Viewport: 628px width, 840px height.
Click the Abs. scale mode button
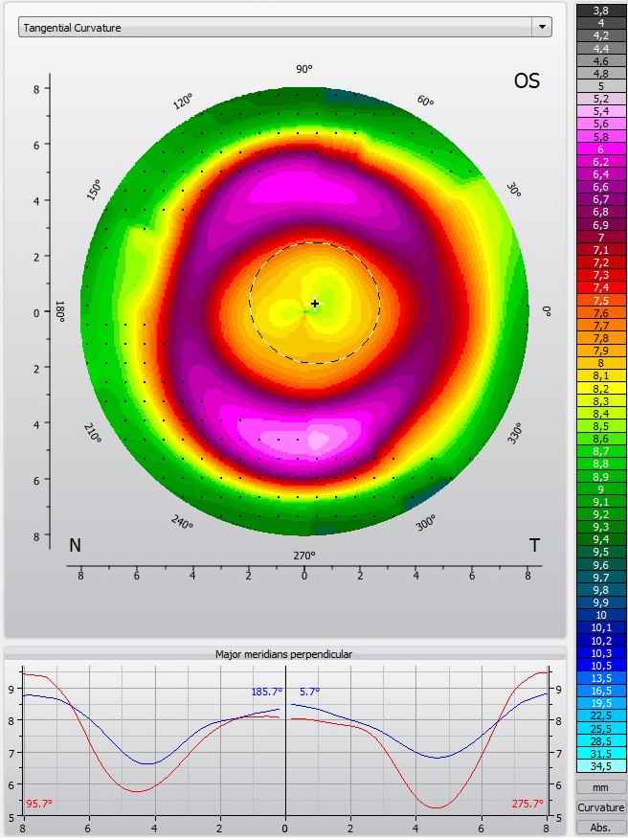pyautogui.click(x=600, y=828)
